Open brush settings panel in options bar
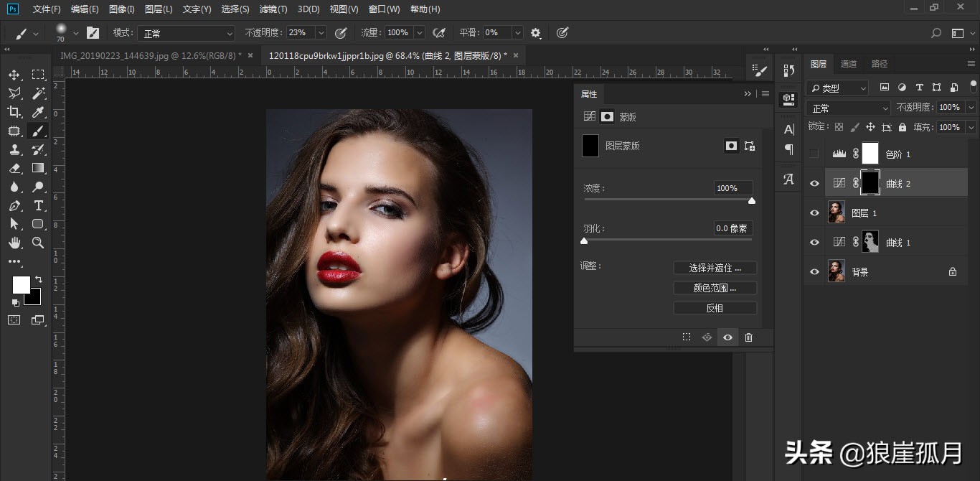 pos(93,33)
